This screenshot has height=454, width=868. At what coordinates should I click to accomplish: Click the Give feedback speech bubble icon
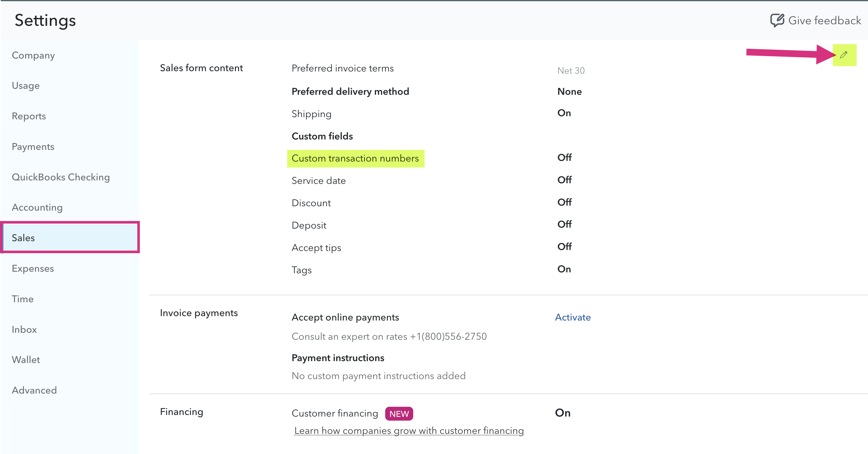coord(777,20)
